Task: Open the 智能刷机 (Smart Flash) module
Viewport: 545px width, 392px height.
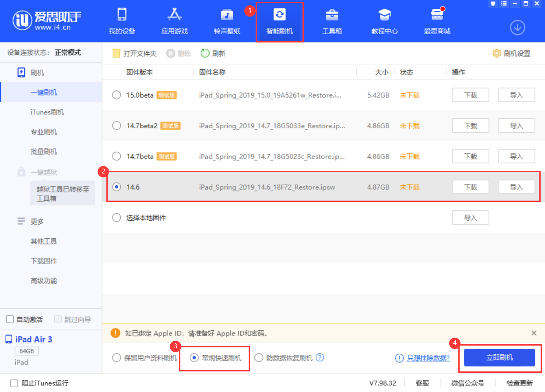Action: 279,21
